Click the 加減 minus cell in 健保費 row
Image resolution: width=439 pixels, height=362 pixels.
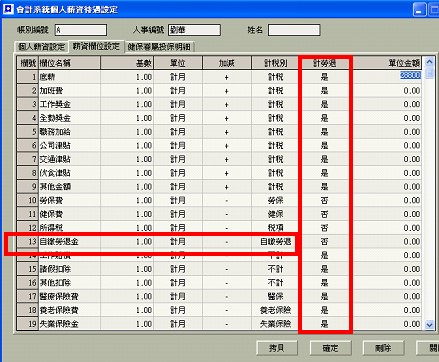pos(227,214)
